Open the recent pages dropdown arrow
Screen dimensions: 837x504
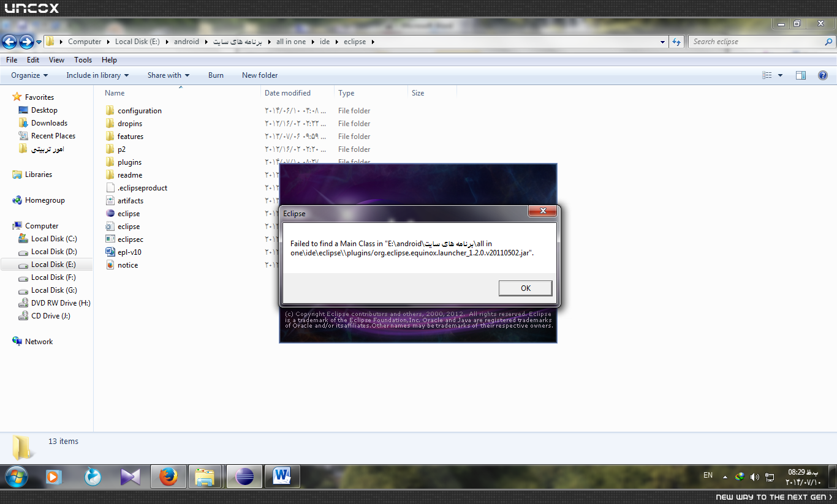click(39, 42)
